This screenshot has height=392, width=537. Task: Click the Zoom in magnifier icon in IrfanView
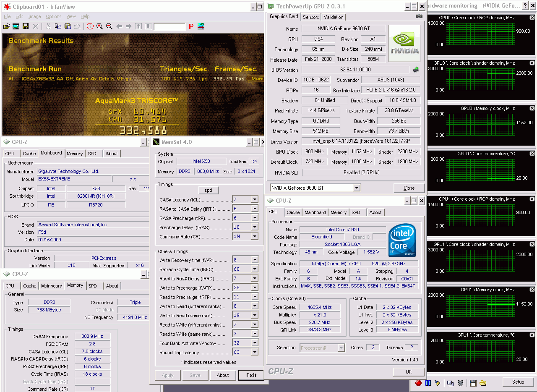pos(100,26)
